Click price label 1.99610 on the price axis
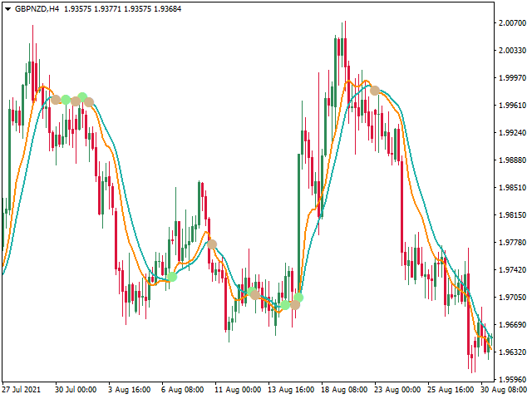This screenshot has height=399, width=532. (512, 106)
